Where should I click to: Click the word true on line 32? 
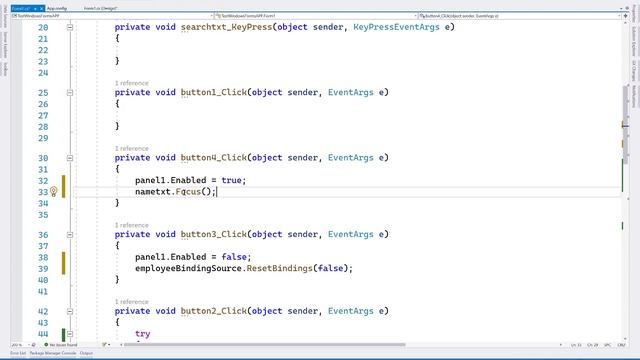click(231, 180)
